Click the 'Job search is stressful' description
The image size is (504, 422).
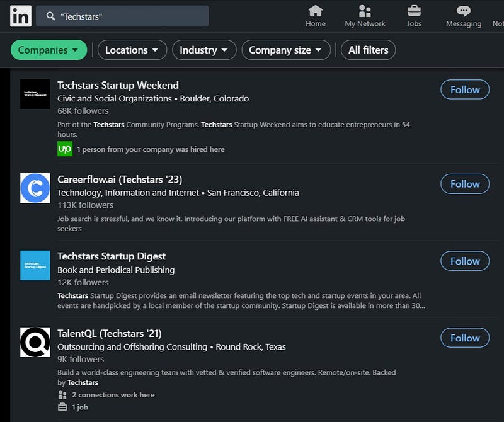coord(231,224)
